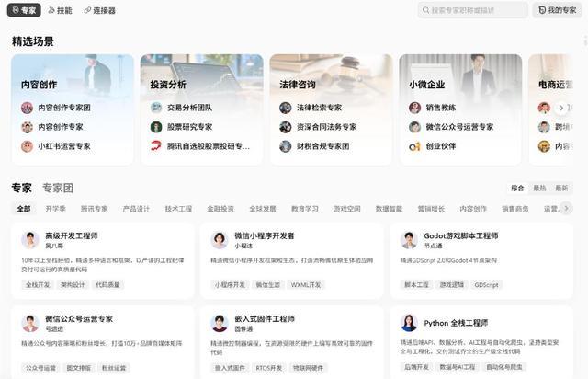Open the 连接器 tab
The image size is (588, 379).
[x=100, y=10]
